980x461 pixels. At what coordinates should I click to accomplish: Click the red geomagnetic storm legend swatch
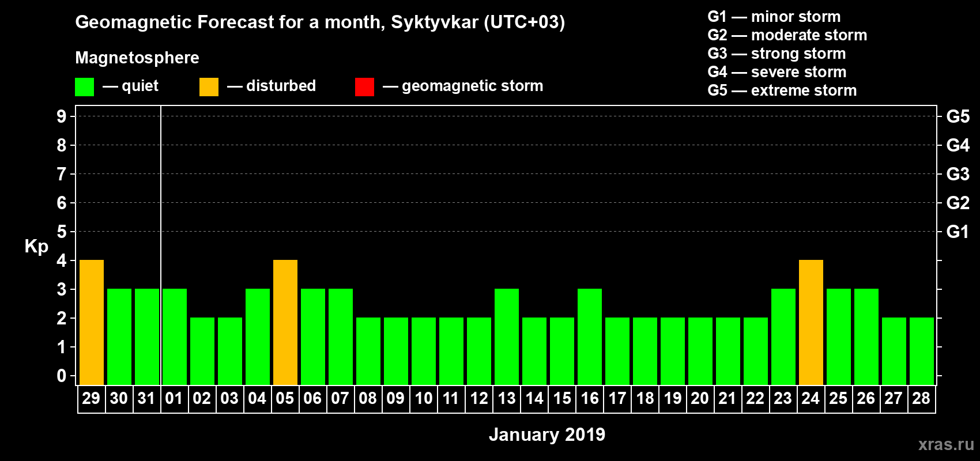point(364,87)
